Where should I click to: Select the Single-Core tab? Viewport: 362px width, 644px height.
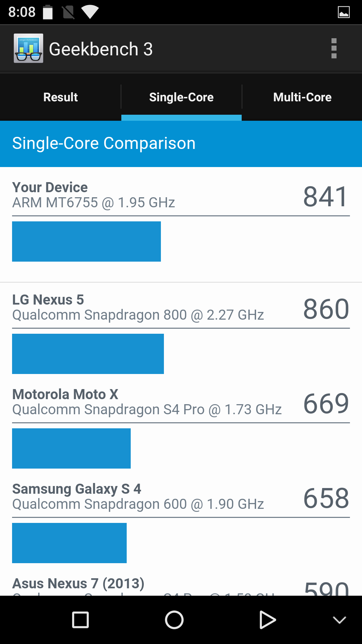[181, 97]
